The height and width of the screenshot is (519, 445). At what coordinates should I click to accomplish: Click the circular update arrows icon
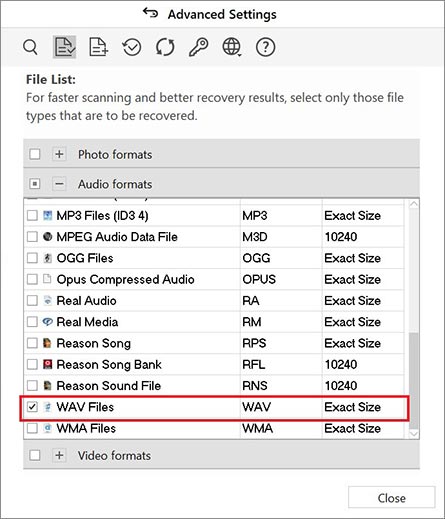click(x=165, y=47)
